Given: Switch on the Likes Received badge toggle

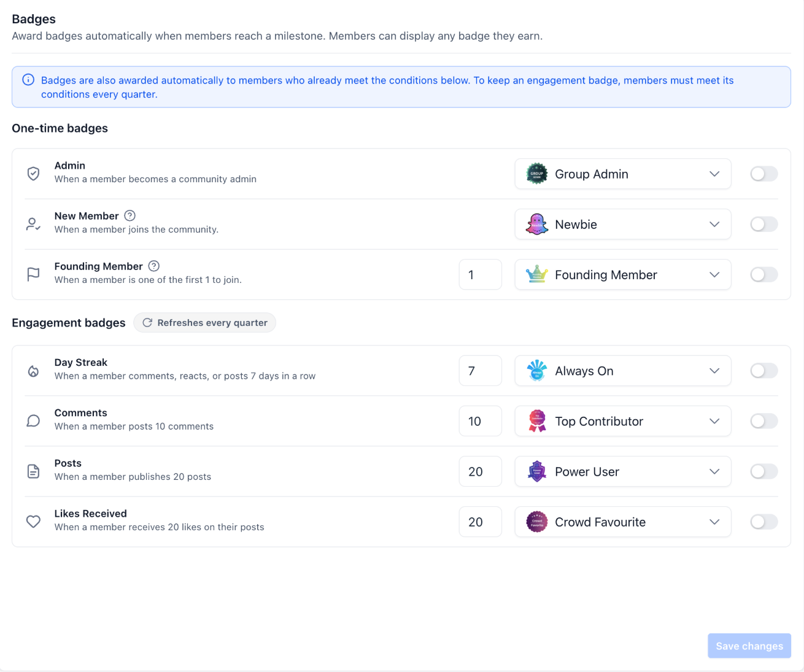Looking at the screenshot, I should (x=764, y=522).
